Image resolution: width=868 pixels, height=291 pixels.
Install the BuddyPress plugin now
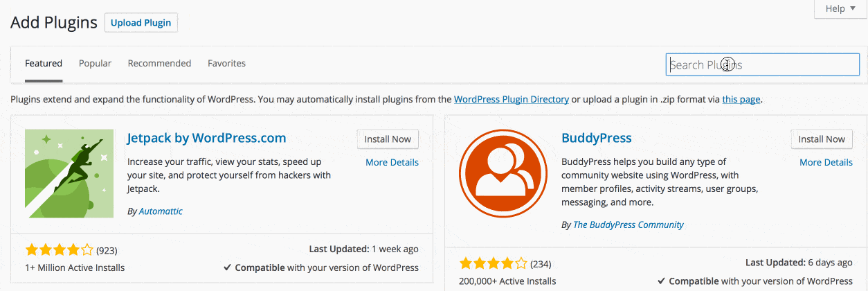tap(822, 139)
